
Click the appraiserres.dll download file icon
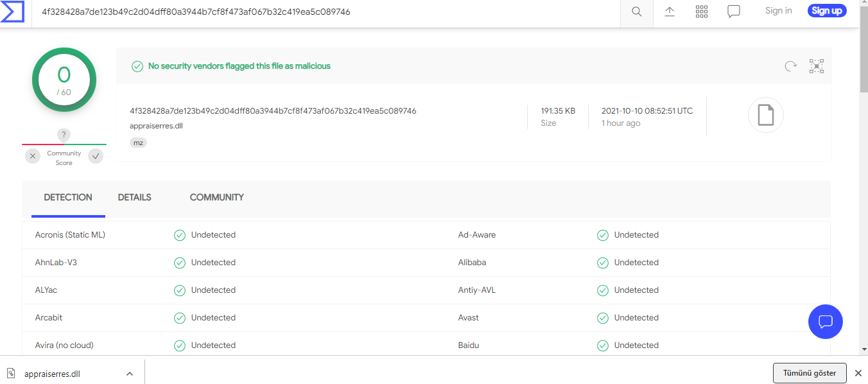pyautogui.click(x=12, y=373)
